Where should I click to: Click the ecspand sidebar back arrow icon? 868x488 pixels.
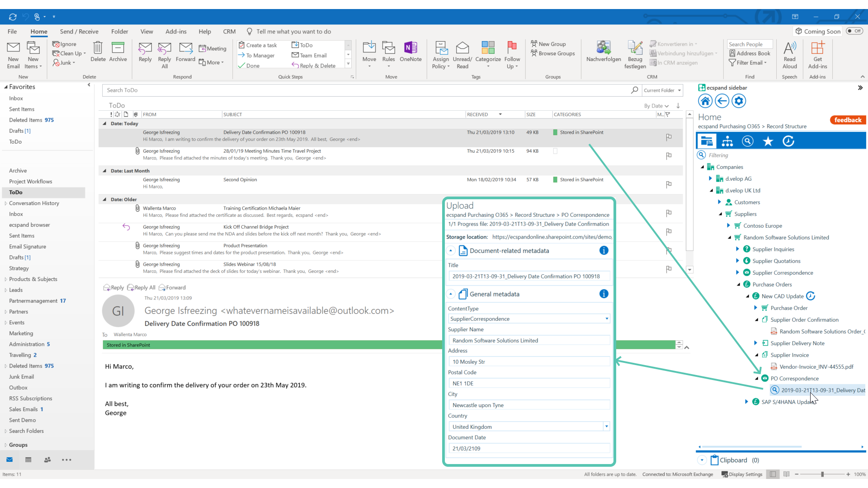click(722, 101)
